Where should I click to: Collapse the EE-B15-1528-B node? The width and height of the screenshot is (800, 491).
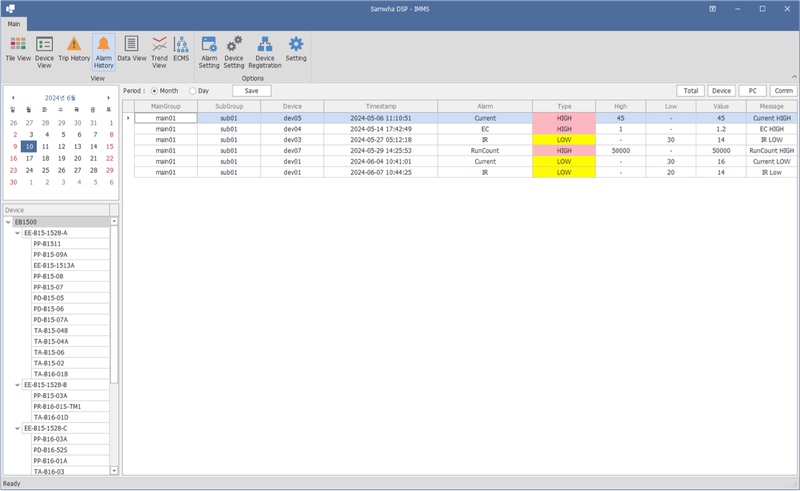tap(17, 385)
